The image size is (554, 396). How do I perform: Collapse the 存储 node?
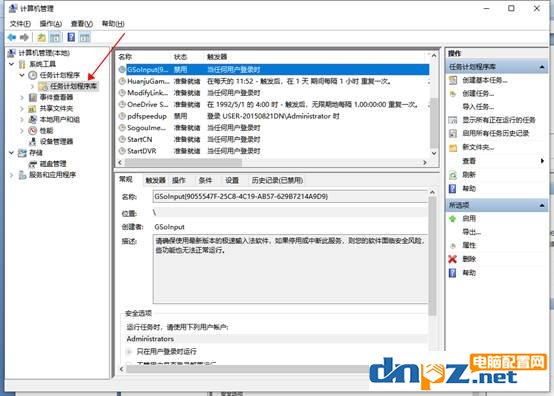coord(12,153)
